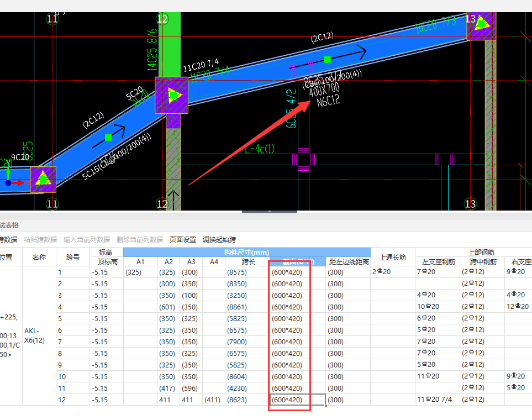532x420 pixels.
Task: Open 页面设置 page settings
Action: [183, 240]
